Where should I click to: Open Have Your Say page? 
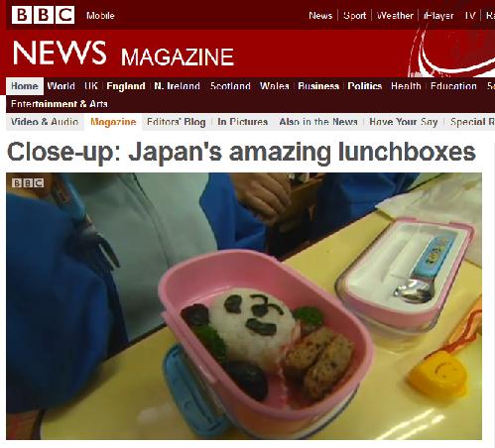[x=404, y=122]
